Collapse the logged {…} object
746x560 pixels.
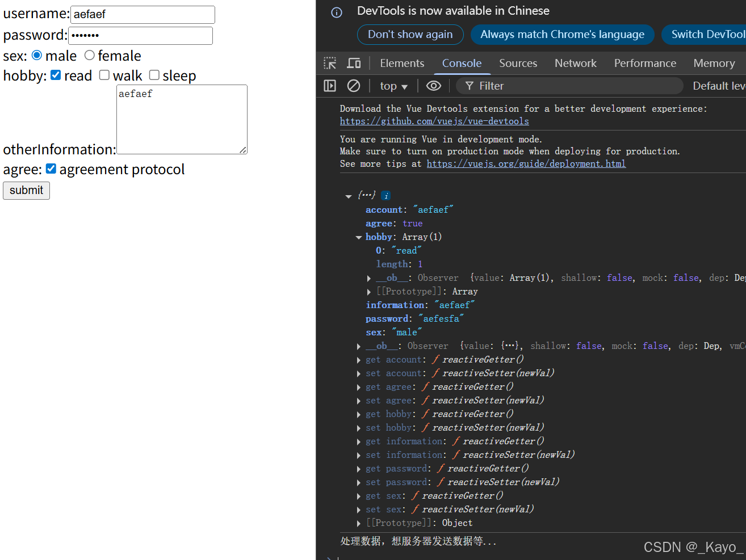[348, 196]
